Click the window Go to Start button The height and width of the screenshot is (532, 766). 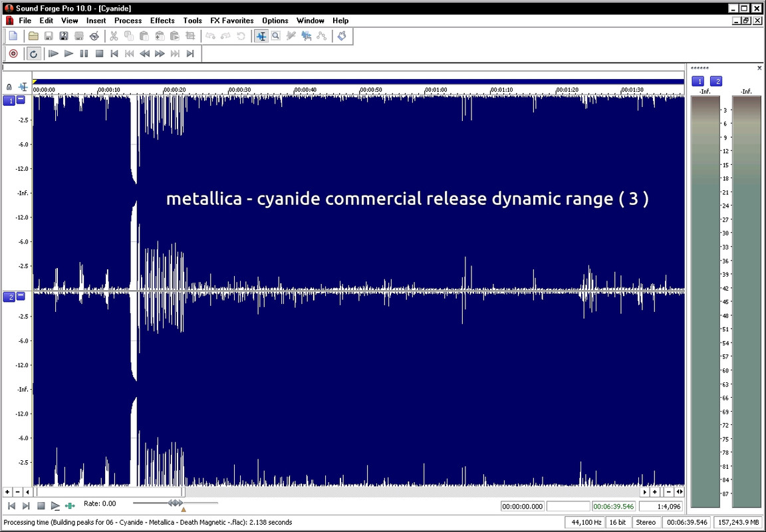[x=12, y=505]
